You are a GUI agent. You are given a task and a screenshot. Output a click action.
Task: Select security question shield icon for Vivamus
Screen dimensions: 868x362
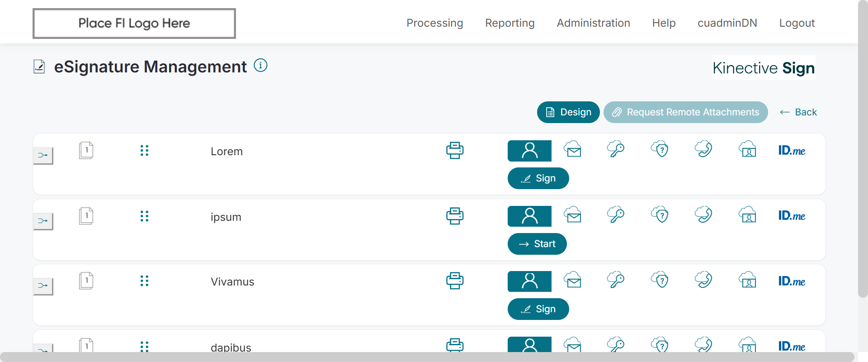click(660, 281)
